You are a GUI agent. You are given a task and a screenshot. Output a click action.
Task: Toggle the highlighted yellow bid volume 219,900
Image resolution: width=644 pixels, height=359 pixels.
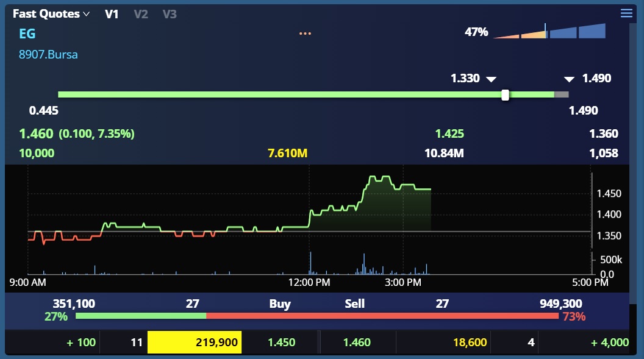(194, 343)
